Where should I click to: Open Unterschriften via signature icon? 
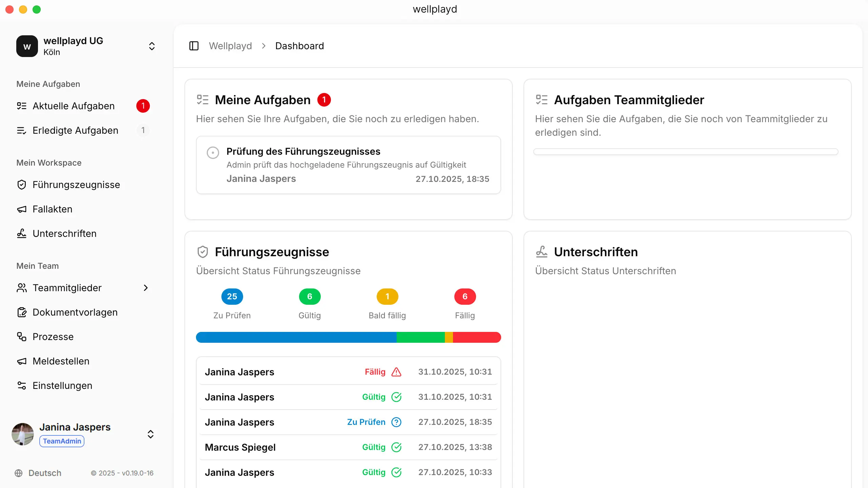[x=22, y=233]
